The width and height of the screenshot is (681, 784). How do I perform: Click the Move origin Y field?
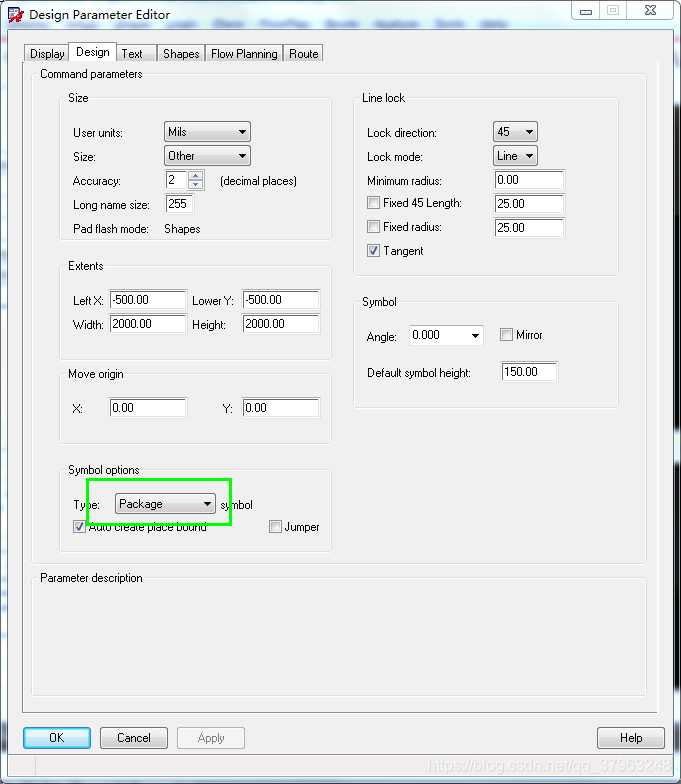[280, 408]
